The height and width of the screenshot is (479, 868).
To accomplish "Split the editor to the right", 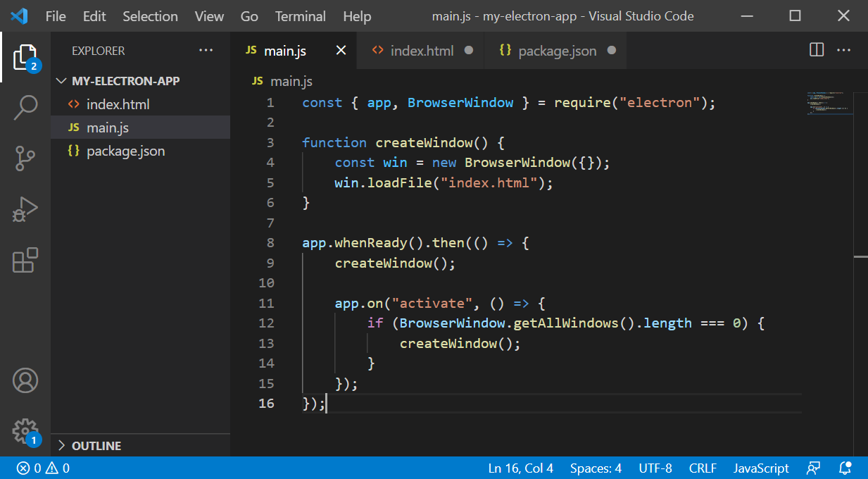I will coord(817,50).
